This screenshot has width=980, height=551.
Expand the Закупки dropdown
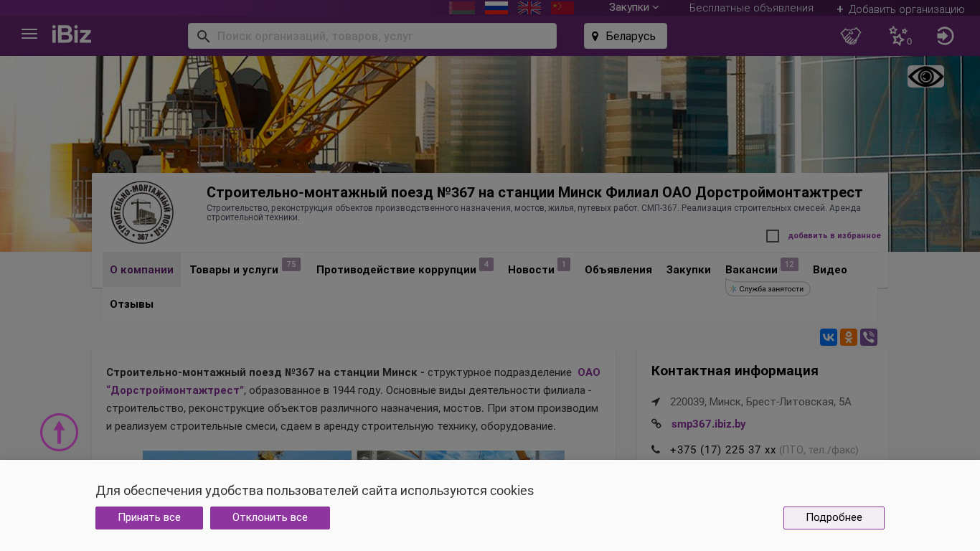[634, 8]
